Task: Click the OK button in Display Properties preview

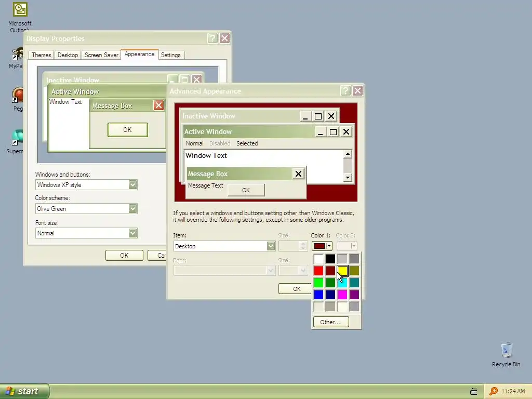Action: tap(128, 129)
